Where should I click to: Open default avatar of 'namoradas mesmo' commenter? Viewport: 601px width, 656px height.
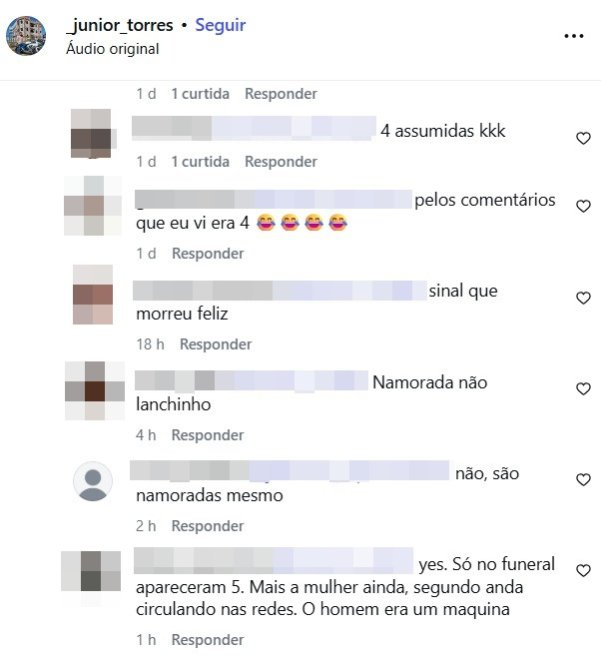[93, 481]
